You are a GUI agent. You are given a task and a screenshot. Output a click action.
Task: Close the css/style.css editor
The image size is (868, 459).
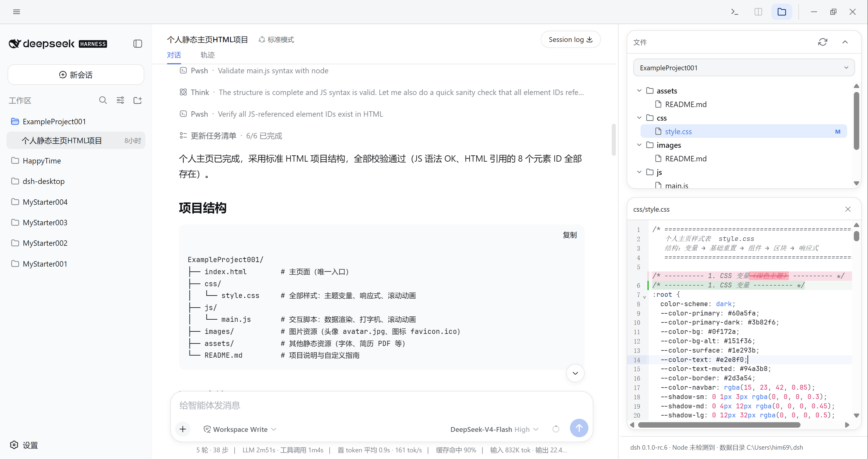tap(848, 209)
